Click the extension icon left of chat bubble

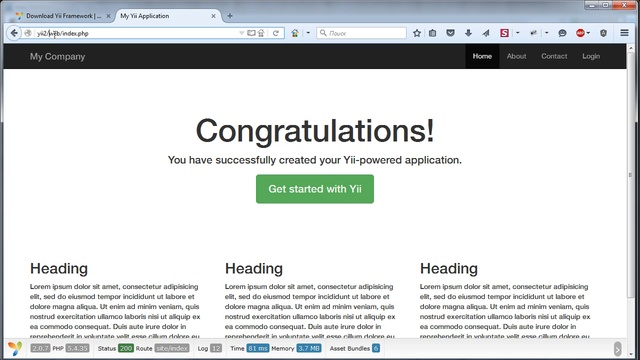pyautogui.click(x=533, y=33)
